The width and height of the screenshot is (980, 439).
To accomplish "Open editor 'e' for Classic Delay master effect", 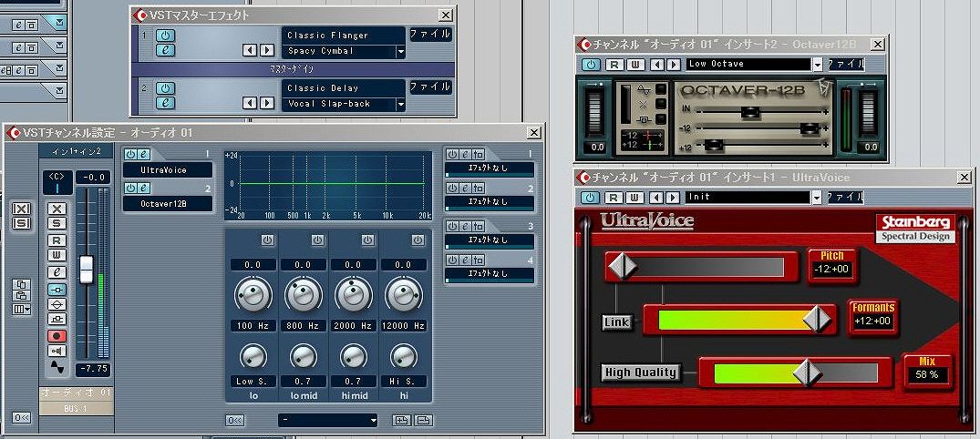I will point(165,102).
